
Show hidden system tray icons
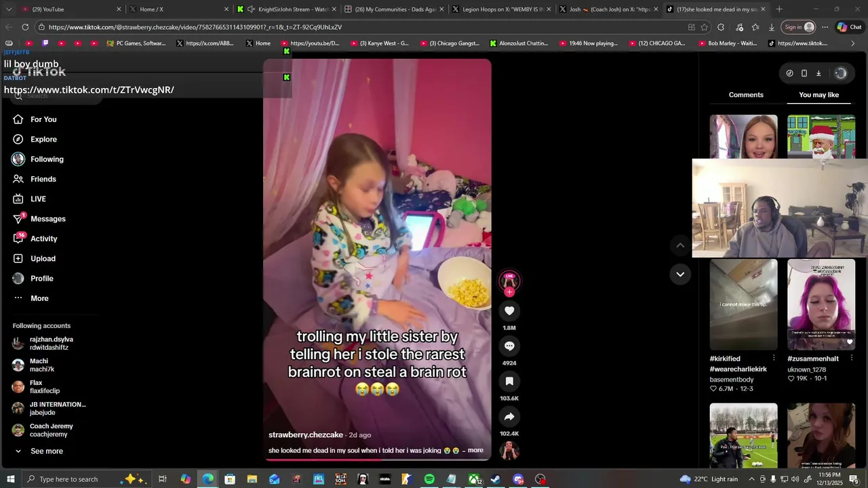tap(751, 479)
